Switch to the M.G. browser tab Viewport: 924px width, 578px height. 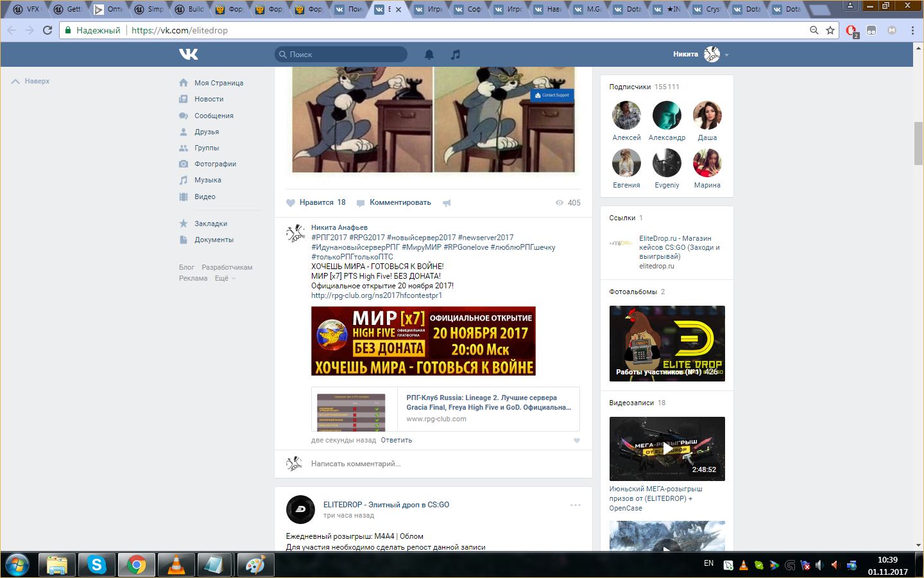click(x=588, y=9)
